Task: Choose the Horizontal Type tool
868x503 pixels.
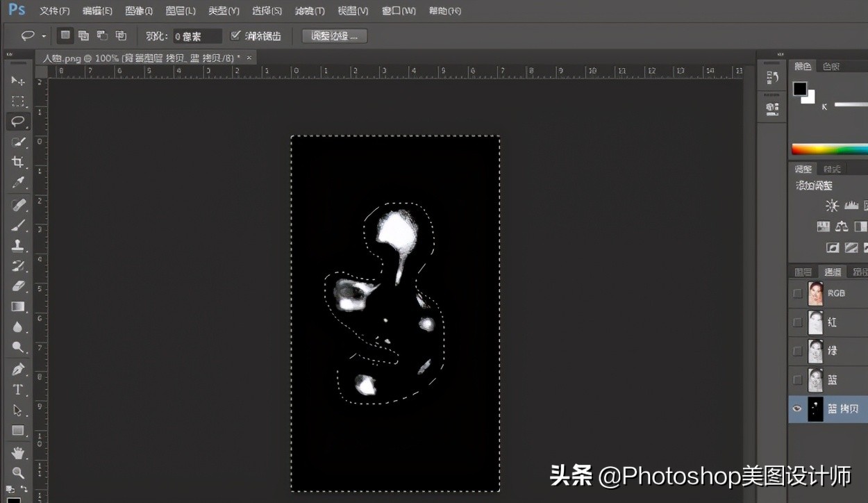Action: point(18,389)
